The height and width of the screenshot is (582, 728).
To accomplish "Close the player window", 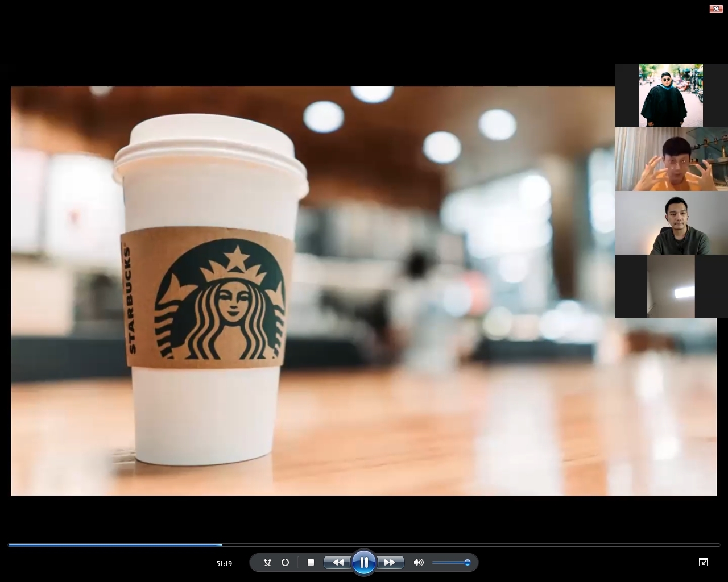I will pyautogui.click(x=716, y=9).
